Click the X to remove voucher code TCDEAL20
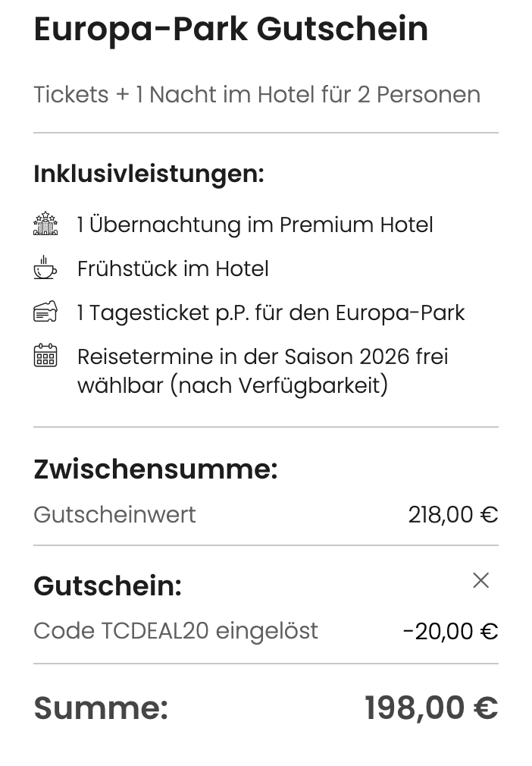This screenshot has width=532, height=766. [x=481, y=580]
